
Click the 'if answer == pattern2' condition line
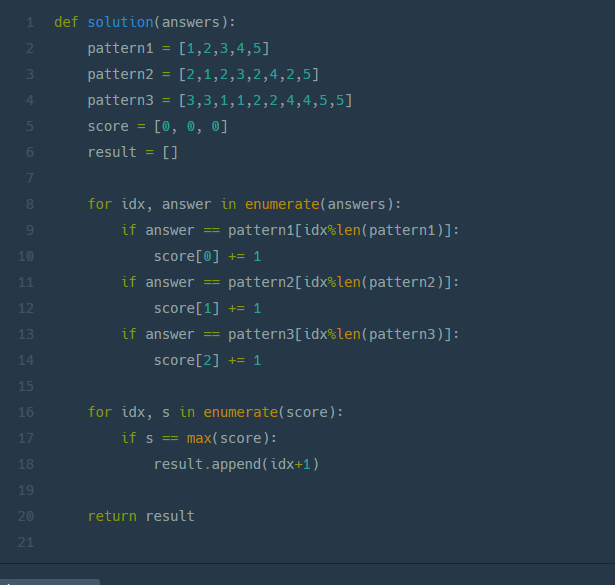(x=290, y=282)
